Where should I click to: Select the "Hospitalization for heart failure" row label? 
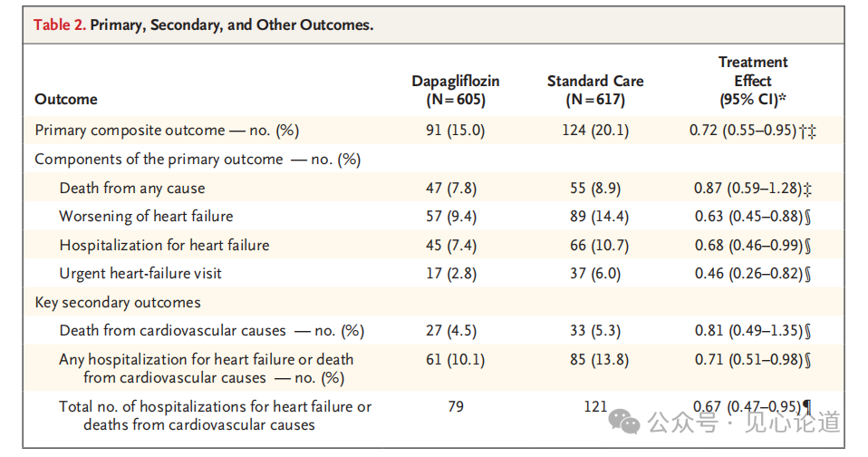coord(164,245)
